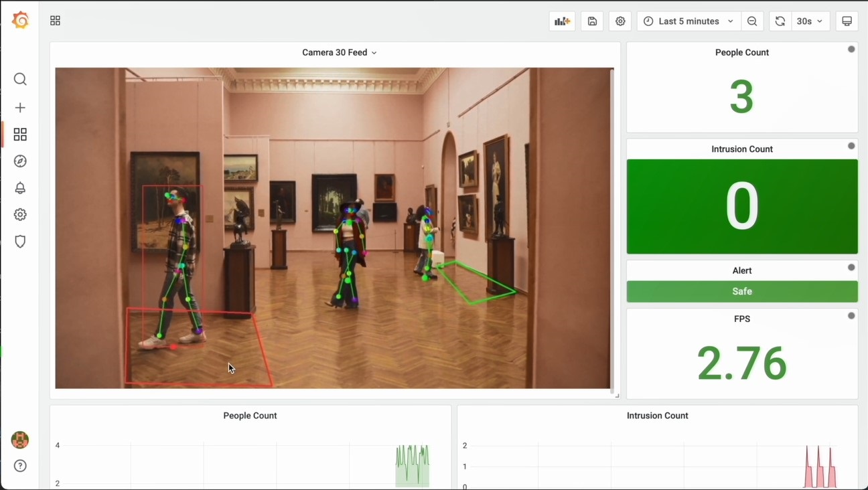Open the Last 5 minutes time picker
Viewport: 868px width, 490px height.
689,21
